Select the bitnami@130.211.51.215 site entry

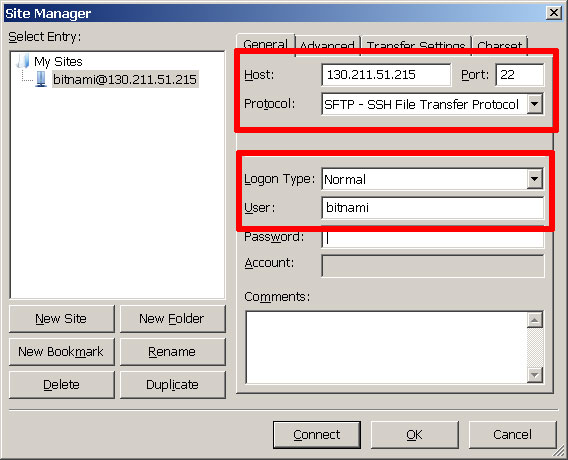click(x=125, y=79)
